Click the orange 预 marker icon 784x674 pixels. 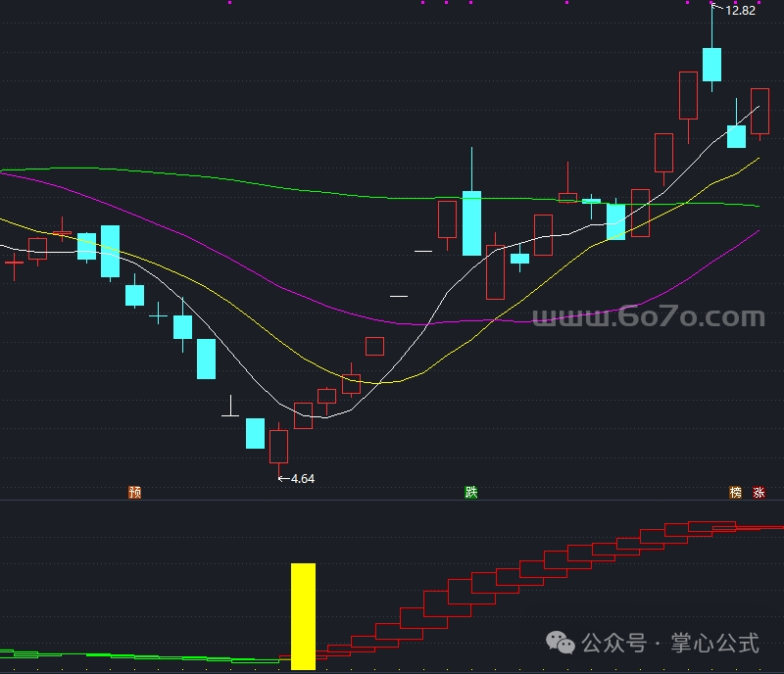(135, 493)
